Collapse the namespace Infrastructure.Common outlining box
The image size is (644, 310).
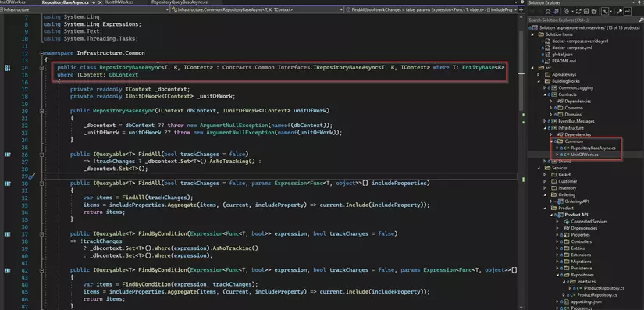click(41, 53)
